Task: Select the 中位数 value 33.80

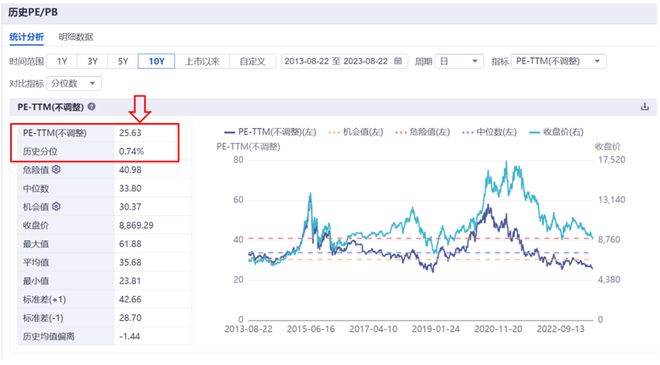Action: [x=130, y=189]
